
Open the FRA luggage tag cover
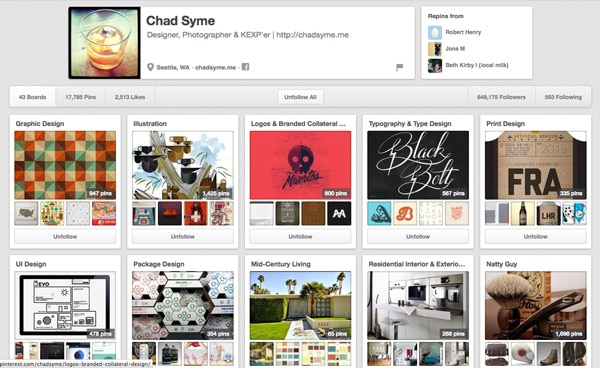pos(536,165)
